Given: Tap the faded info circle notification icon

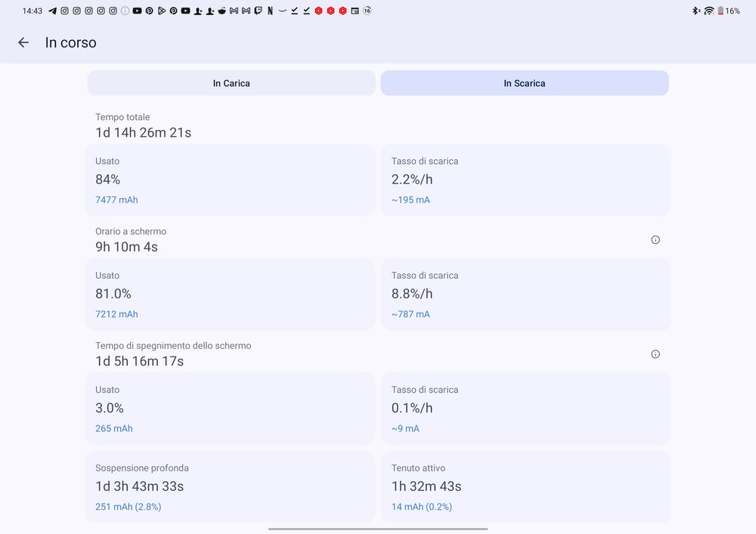Looking at the screenshot, I should 125,11.
